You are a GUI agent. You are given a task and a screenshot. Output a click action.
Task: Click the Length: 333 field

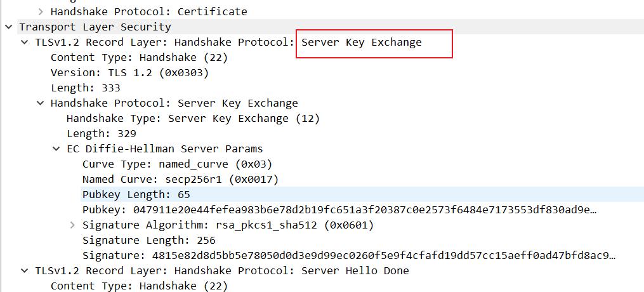point(85,88)
